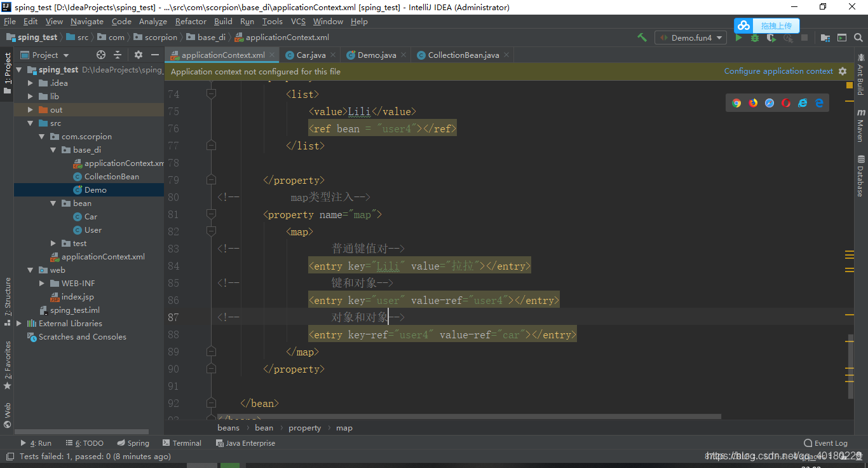
Task: Open the Refactor menu
Action: 191,21
